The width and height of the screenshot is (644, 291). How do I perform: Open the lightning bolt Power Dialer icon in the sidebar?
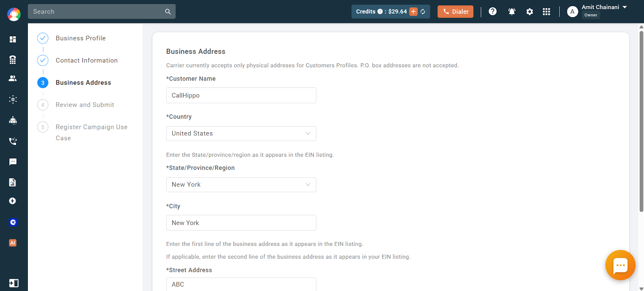(x=13, y=201)
